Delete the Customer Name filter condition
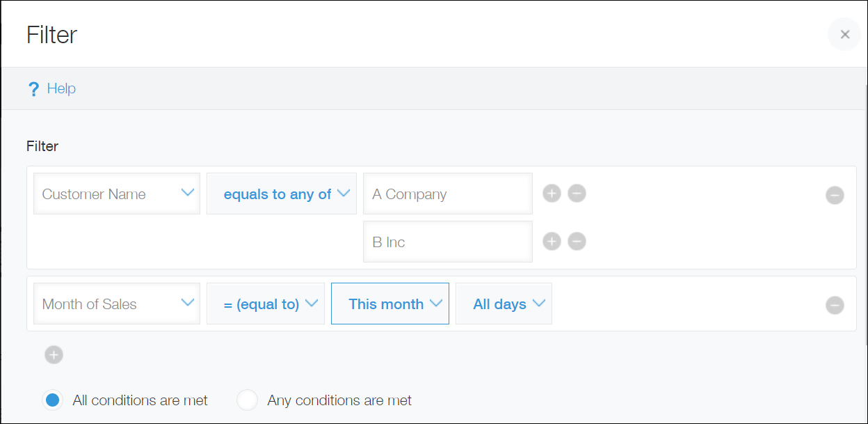This screenshot has width=868, height=424. (x=835, y=196)
